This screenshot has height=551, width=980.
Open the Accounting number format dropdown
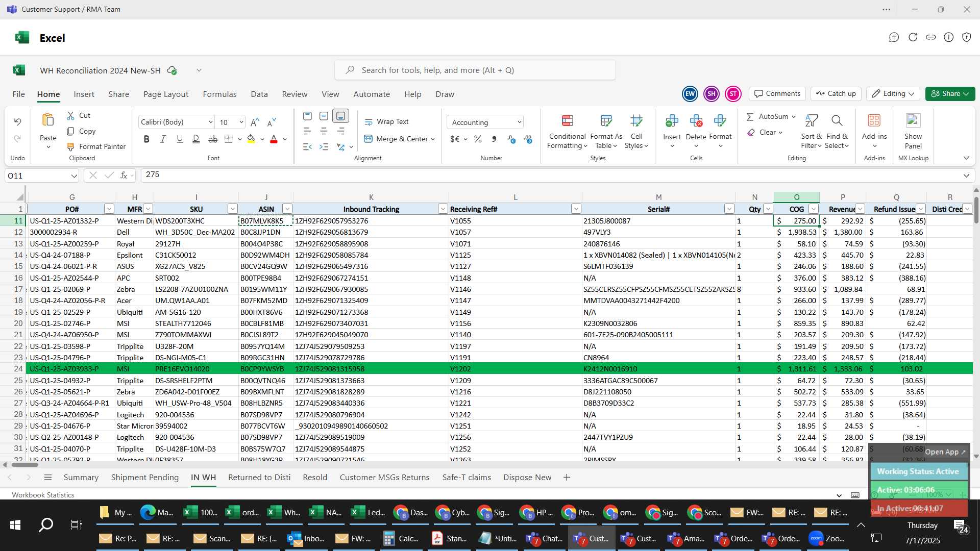tap(519, 122)
